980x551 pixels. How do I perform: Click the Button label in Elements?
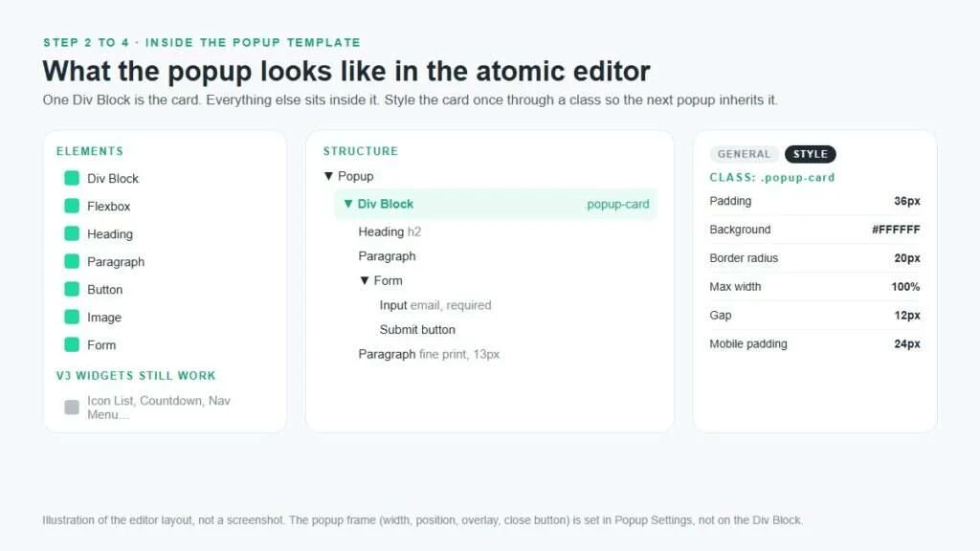pos(104,289)
